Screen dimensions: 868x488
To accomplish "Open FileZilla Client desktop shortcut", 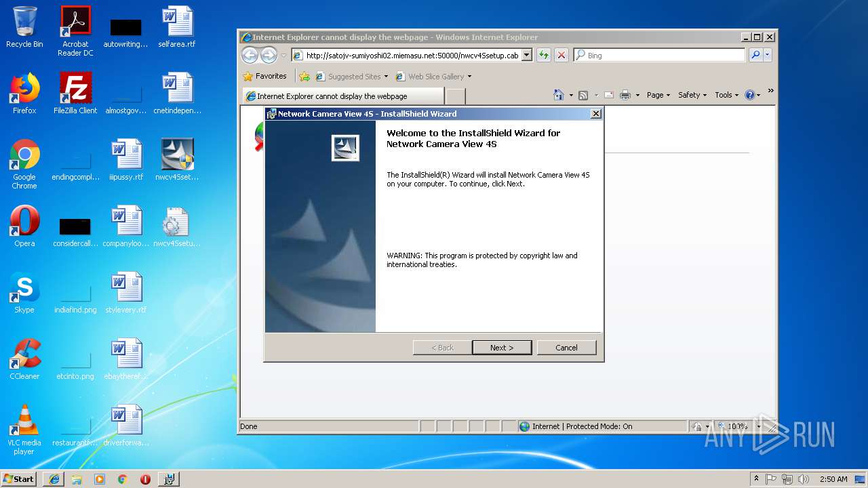I will [x=75, y=93].
